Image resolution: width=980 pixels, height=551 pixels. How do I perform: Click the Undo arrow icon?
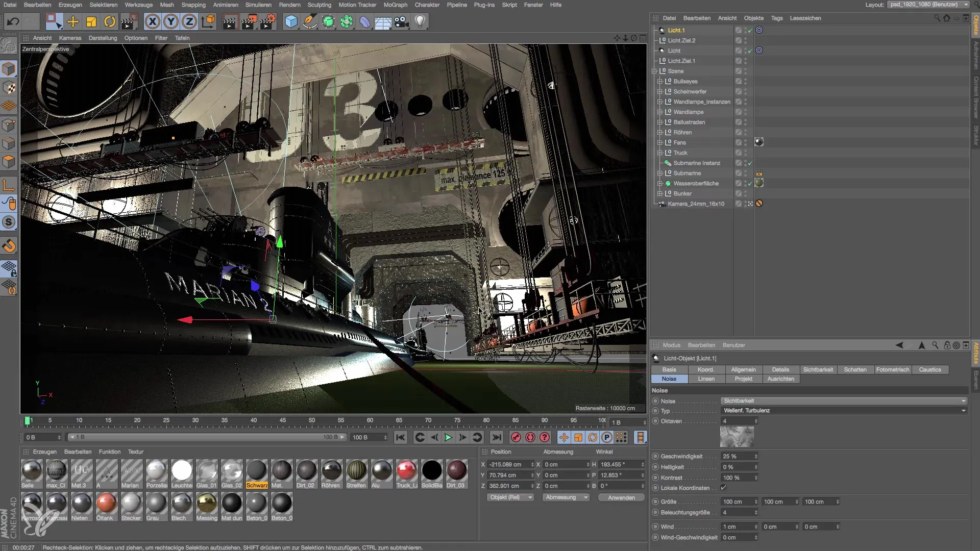(13, 21)
